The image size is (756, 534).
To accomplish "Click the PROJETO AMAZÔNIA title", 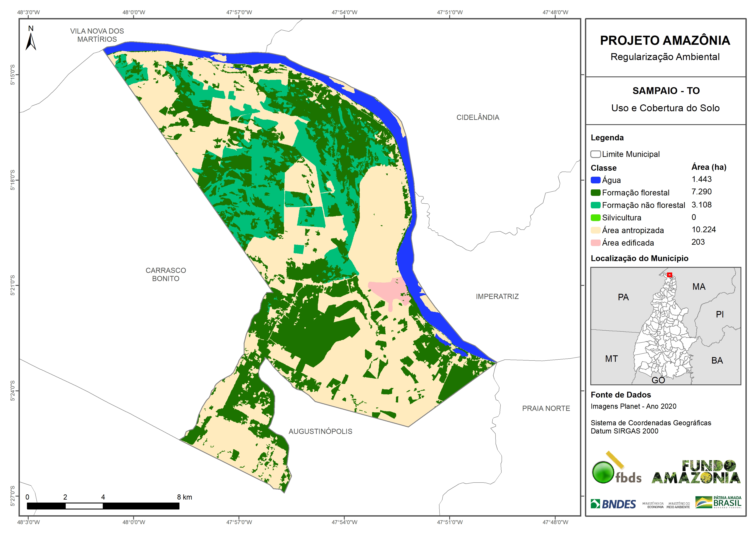I will click(x=665, y=40).
